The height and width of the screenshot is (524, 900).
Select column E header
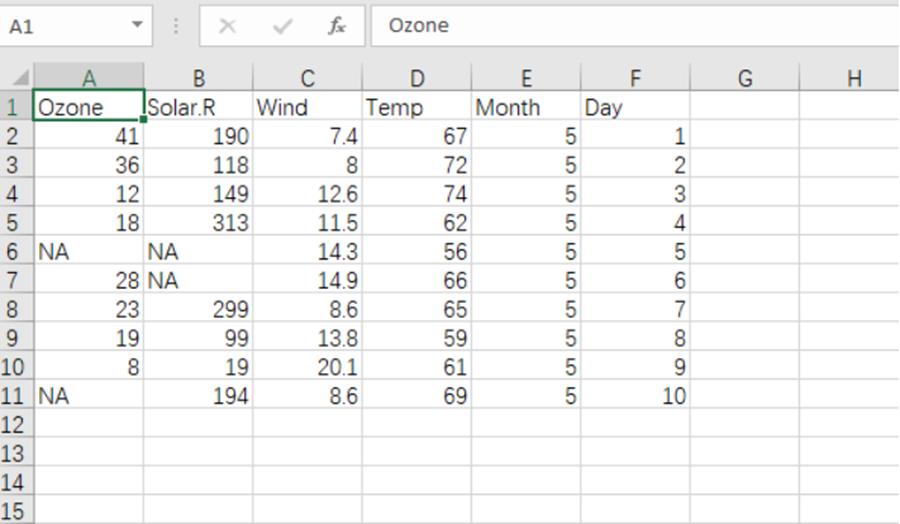[x=526, y=77]
